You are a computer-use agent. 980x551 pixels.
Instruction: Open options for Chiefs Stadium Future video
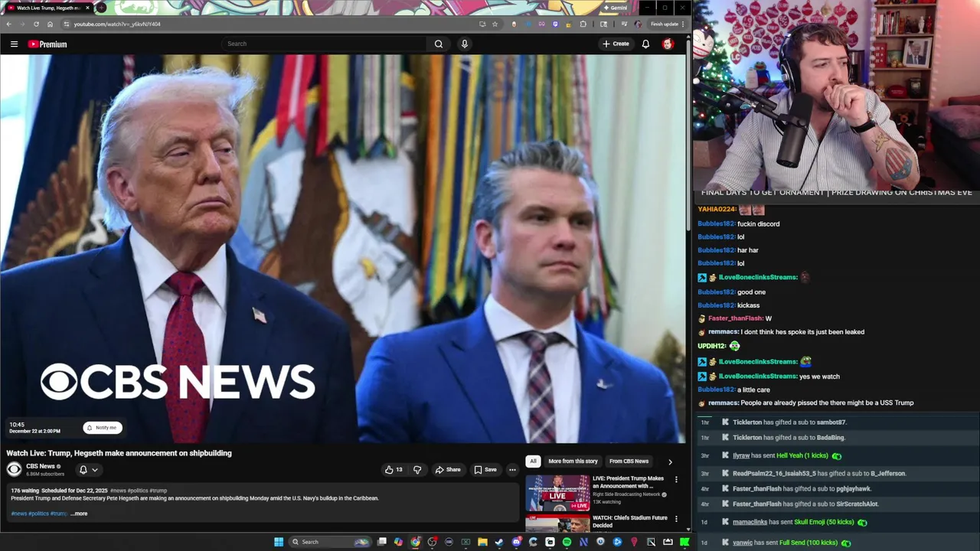pyautogui.click(x=676, y=519)
